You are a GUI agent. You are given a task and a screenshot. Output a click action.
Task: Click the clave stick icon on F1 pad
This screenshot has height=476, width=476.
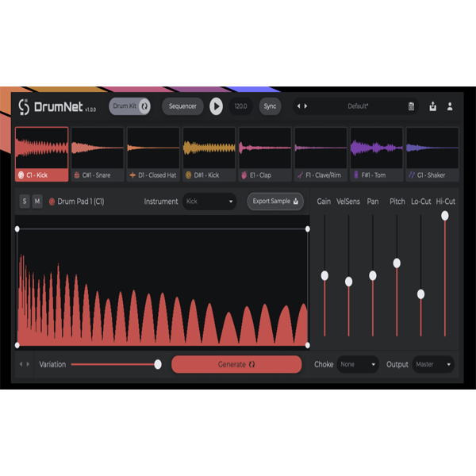coord(300,175)
